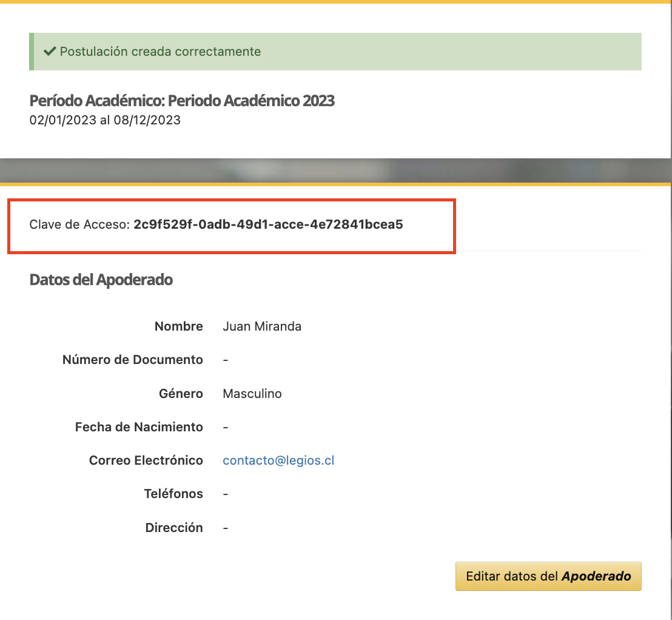Image resolution: width=672 pixels, height=620 pixels.
Task: Click the 'Género' field label
Action: (x=181, y=394)
